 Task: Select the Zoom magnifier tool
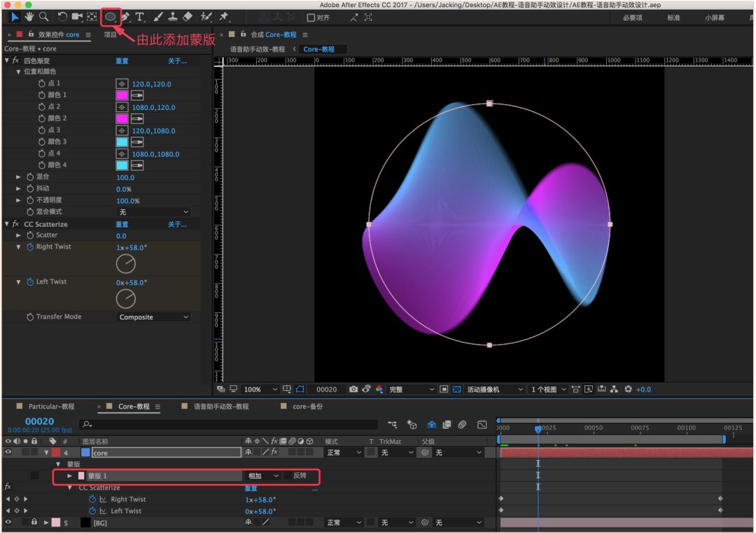[44, 18]
